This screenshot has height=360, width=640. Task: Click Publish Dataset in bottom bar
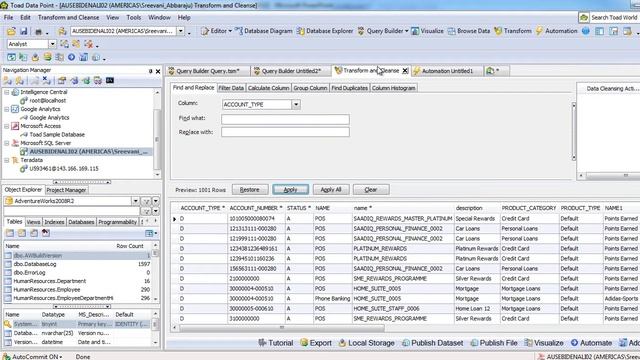tap(432, 343)
